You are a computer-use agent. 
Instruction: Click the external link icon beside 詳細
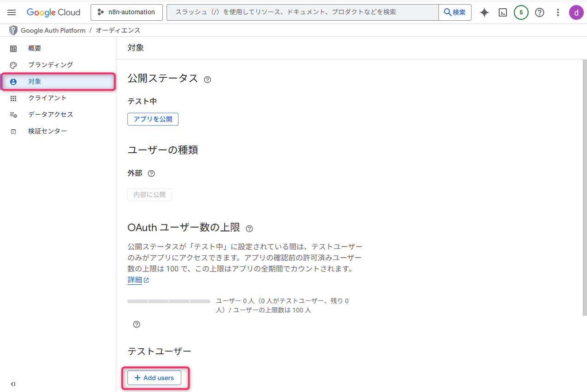(146, 280)
